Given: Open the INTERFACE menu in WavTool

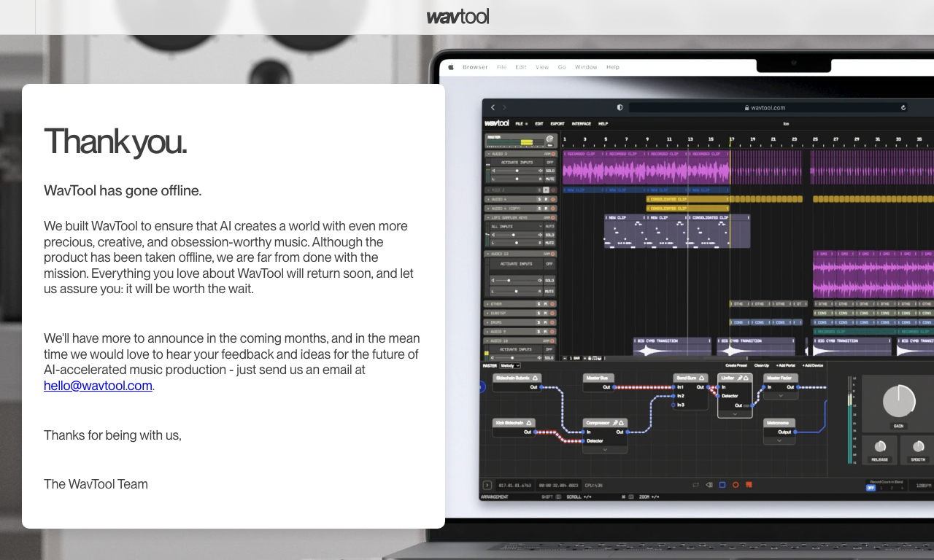Looking at the screenshot, I should [x=582, y=124].
